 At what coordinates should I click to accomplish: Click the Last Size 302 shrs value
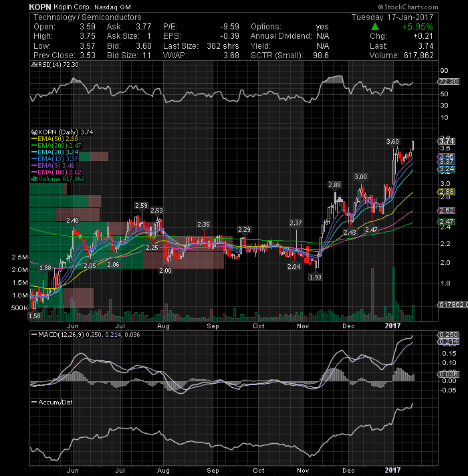pyautogui.click(x=223, y=46)
